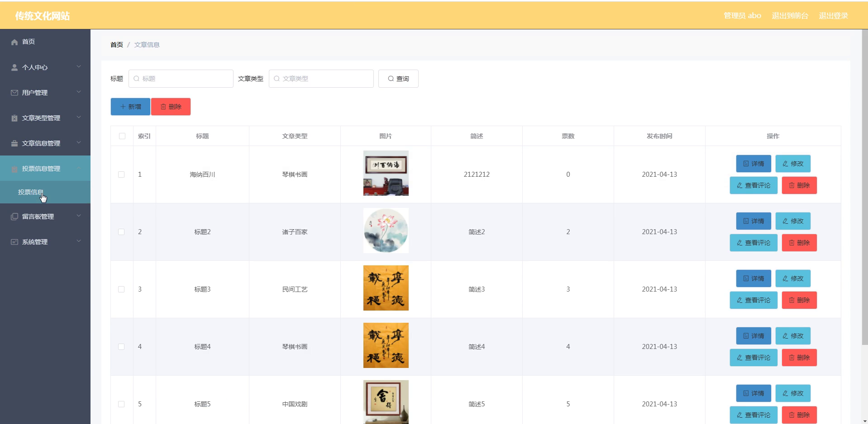
Task: Click the person icon for 个人中心
Action: 14,67
